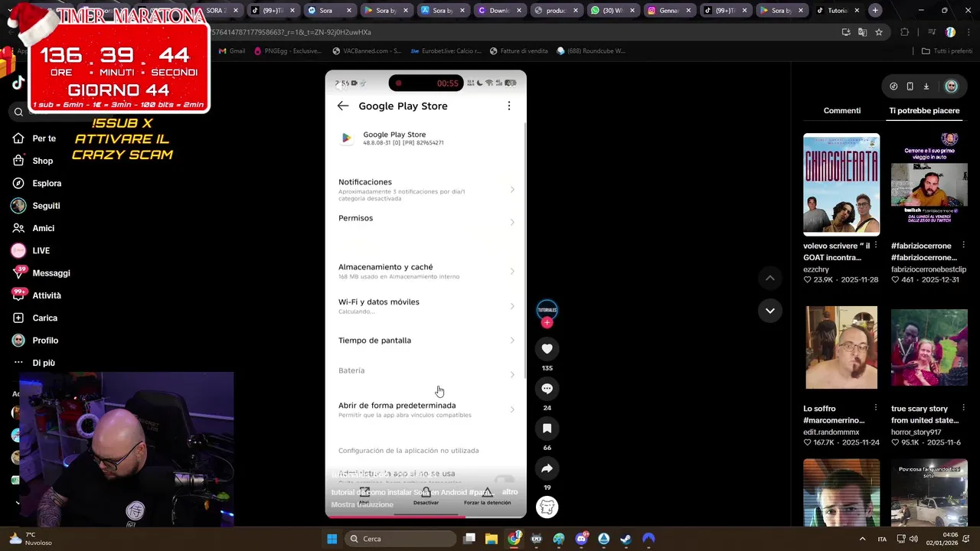Open the comments bubble showing 24

pyautogui.click(x=547, y=389)
